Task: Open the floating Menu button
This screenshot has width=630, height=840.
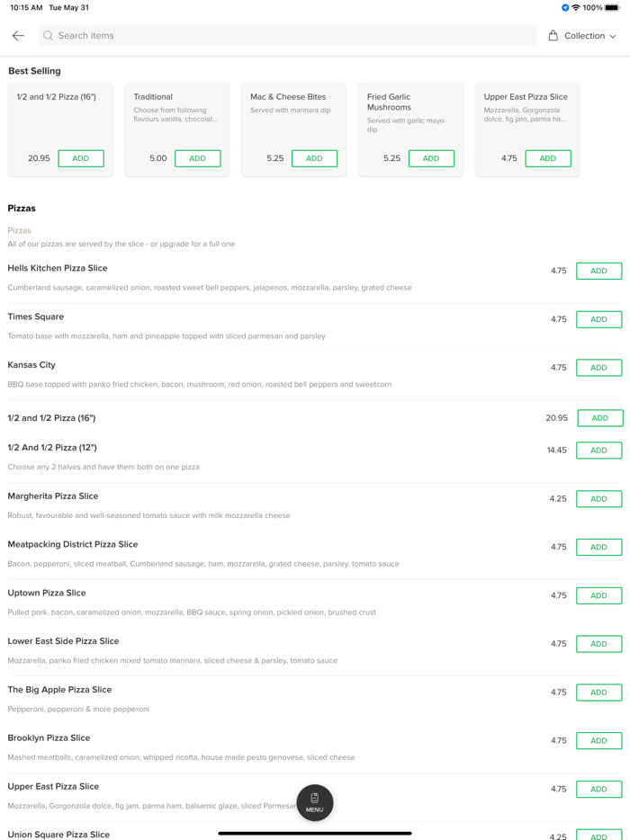Action: click(x=315, y=802)
